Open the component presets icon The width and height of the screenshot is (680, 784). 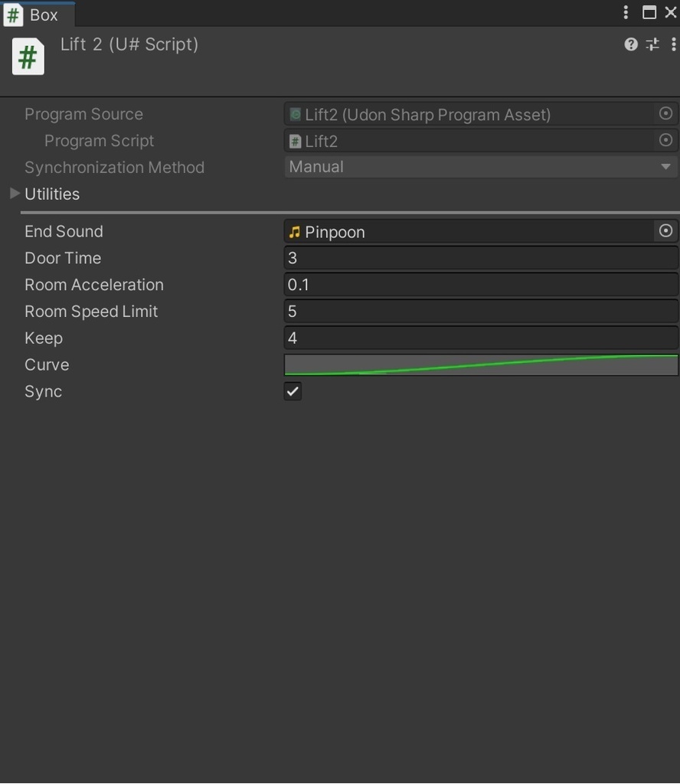(x=652, y=44)
